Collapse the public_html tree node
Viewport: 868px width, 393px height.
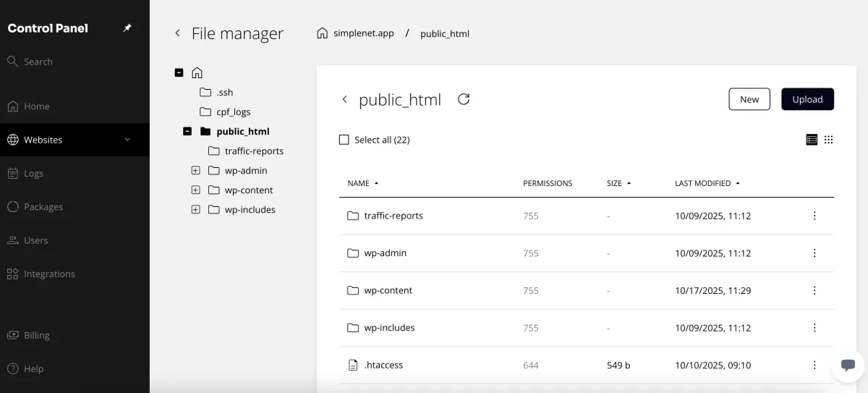point(187,132)
